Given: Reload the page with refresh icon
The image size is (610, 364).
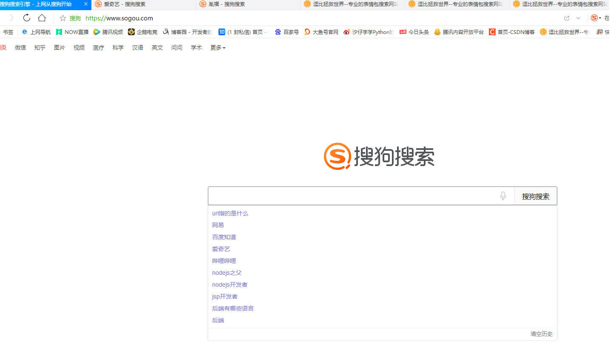Looking at the screenshot, I should (x=27, y=18).
